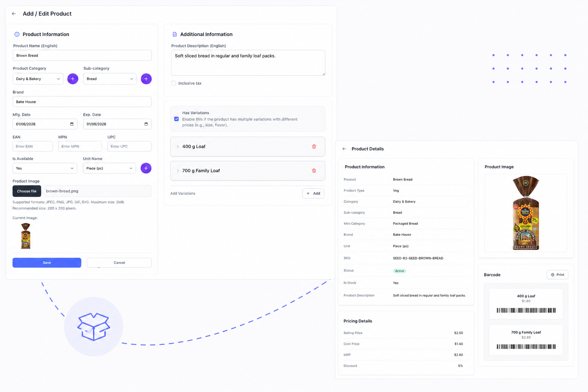The image size is (588, 392).
Task: Toggle the Inclusive tax checkbox
Action: point(173,83)
